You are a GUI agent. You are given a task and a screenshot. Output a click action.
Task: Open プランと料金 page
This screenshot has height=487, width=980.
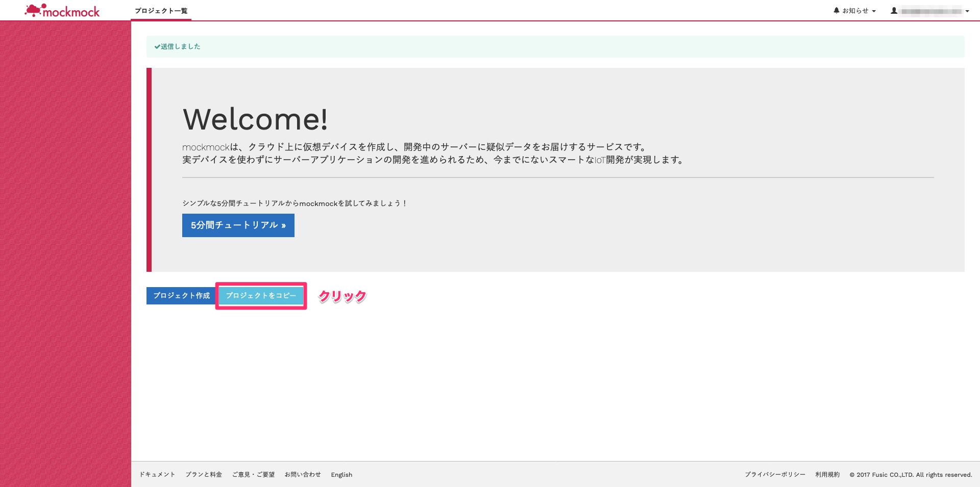point(204,474)
